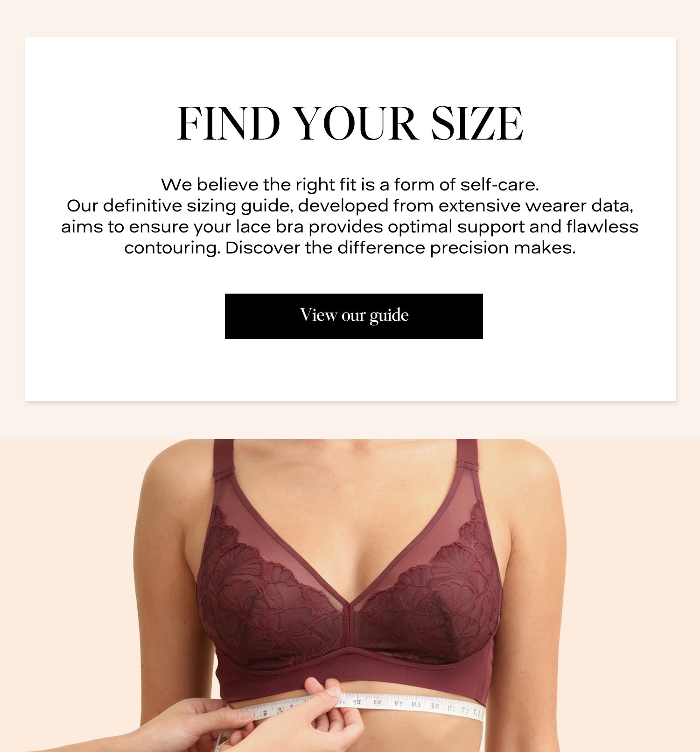
Task: Select the self-care sentence text line
Action: pyautogui.click(x=350, y=185)
